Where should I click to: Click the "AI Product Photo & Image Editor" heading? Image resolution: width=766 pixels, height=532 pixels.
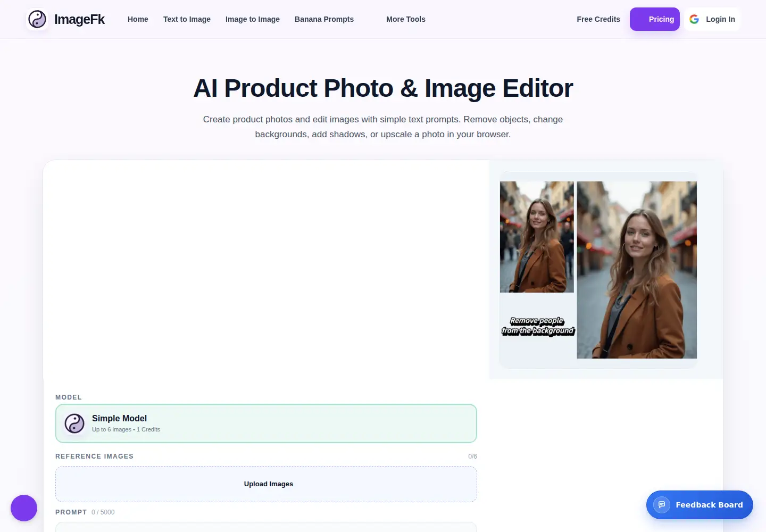tap(383, 88)
